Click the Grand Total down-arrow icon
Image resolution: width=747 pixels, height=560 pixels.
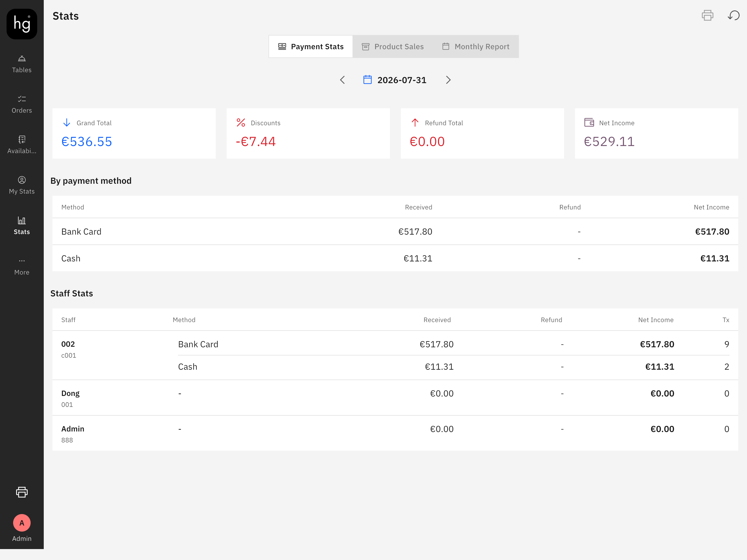coord(66,122)
